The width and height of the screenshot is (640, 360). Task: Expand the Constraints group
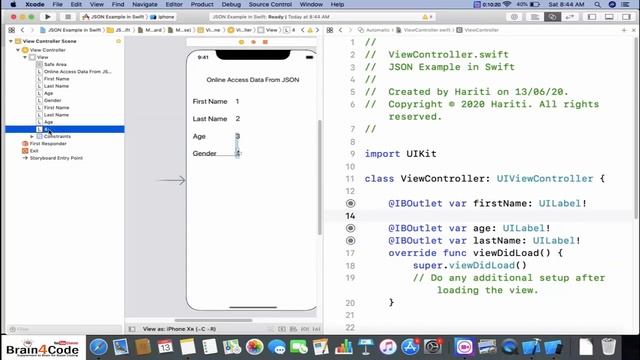click(x=32, y=136)
